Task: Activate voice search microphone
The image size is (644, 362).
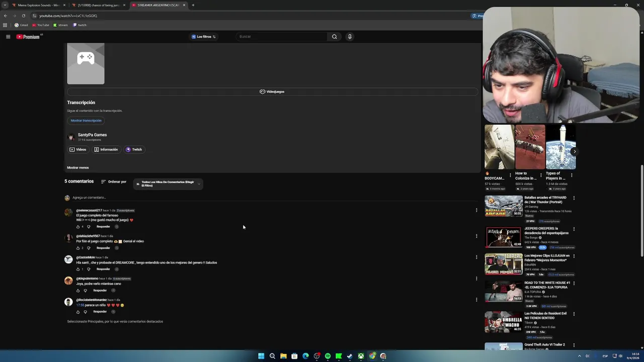Action: (x=350, y=37)
